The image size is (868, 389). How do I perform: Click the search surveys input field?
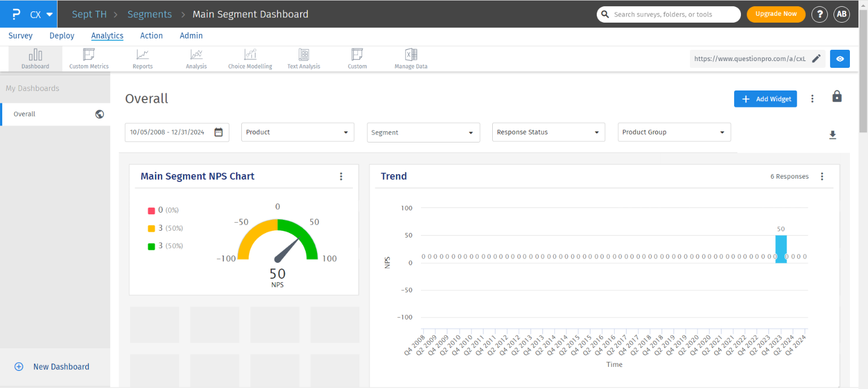(672, 15)
